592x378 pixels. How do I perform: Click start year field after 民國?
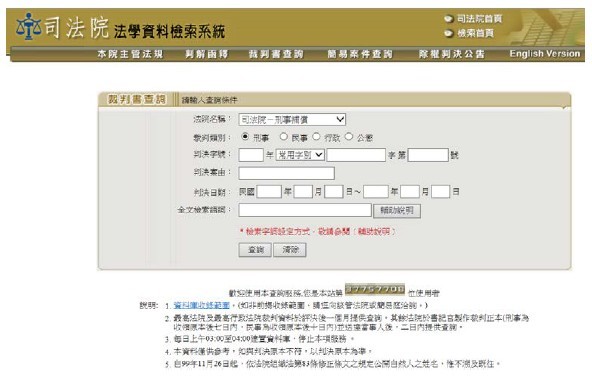(269, 191)
